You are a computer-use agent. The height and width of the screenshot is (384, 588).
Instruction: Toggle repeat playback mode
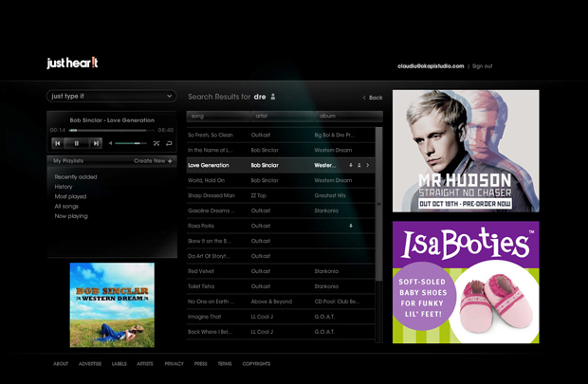coord(169,143)
